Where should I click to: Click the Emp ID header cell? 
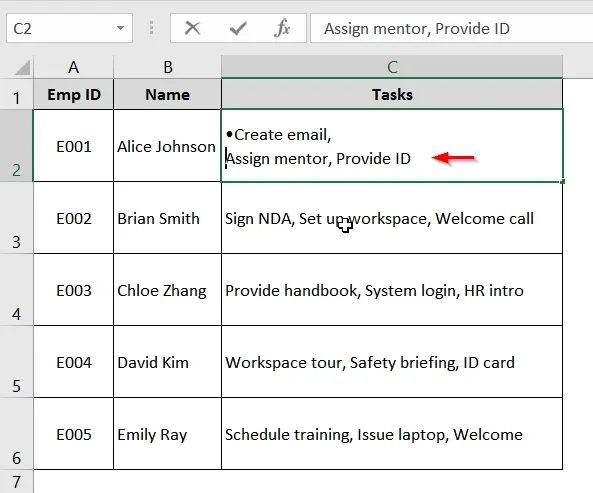(x=73, y=94)
